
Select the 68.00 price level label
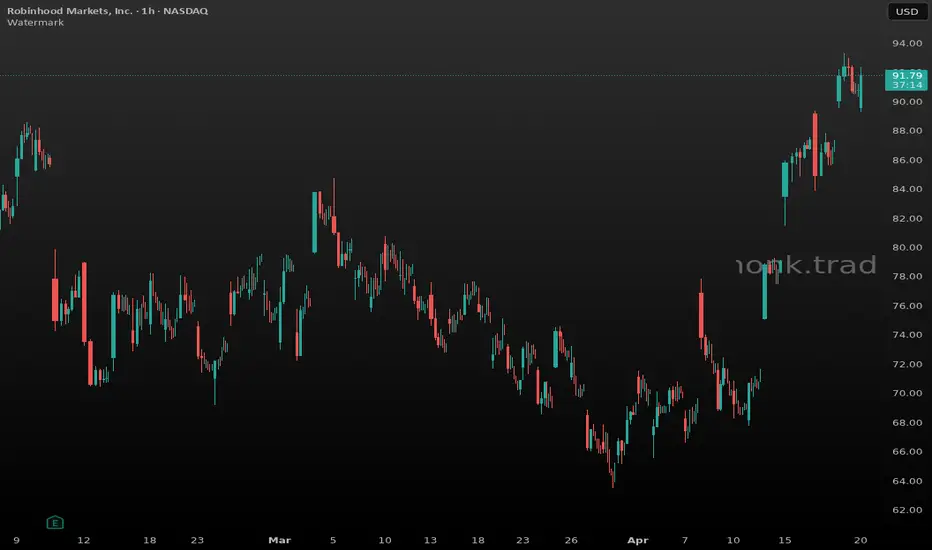pos(907,423)
